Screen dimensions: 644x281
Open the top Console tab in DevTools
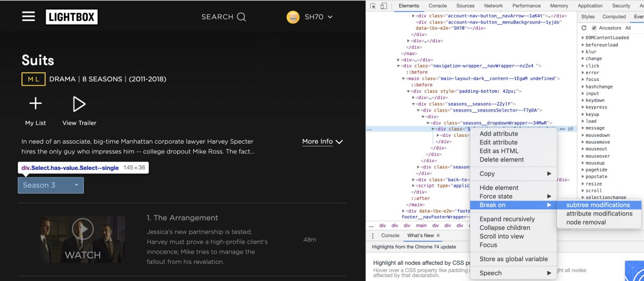tap(438, 6)
